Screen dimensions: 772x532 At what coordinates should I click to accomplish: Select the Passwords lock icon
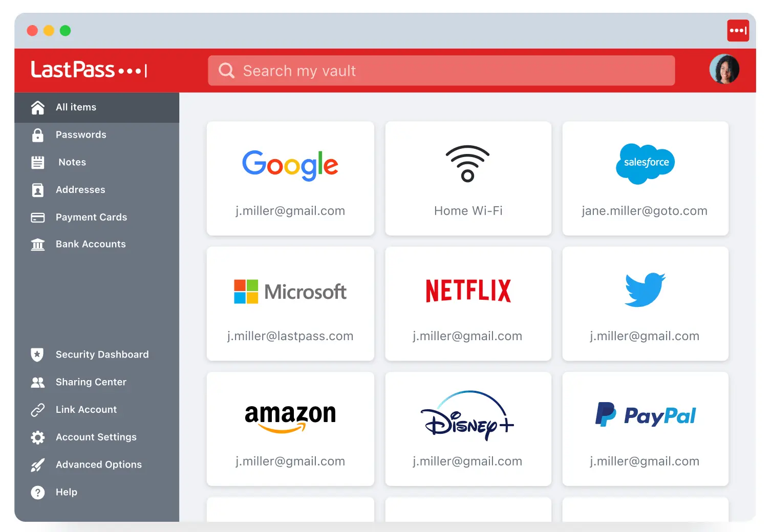pyautogui.click(x=38, y=135)
